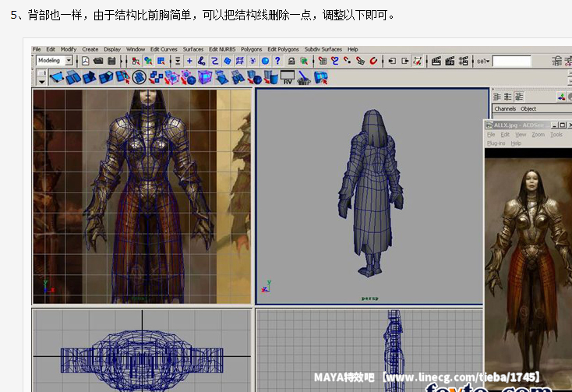
Task: Open render settings clapper icon
Action: tap(464, 61)
